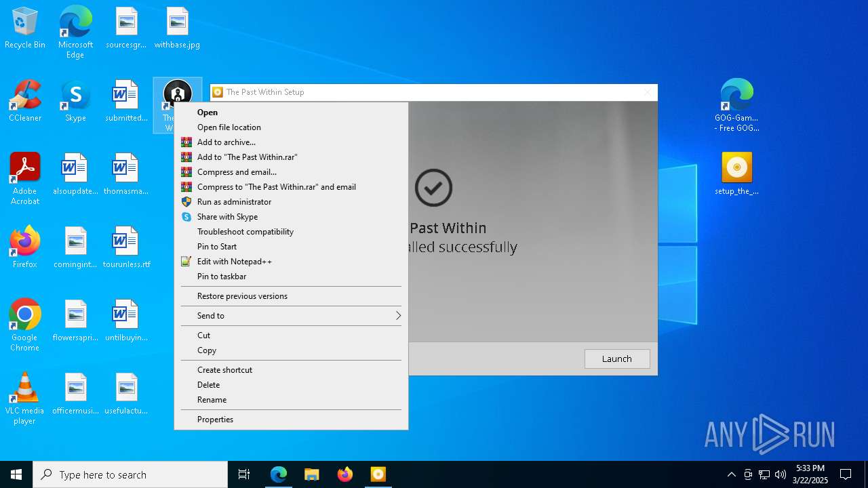Choose Create shortcut

(x=291, y=370)
